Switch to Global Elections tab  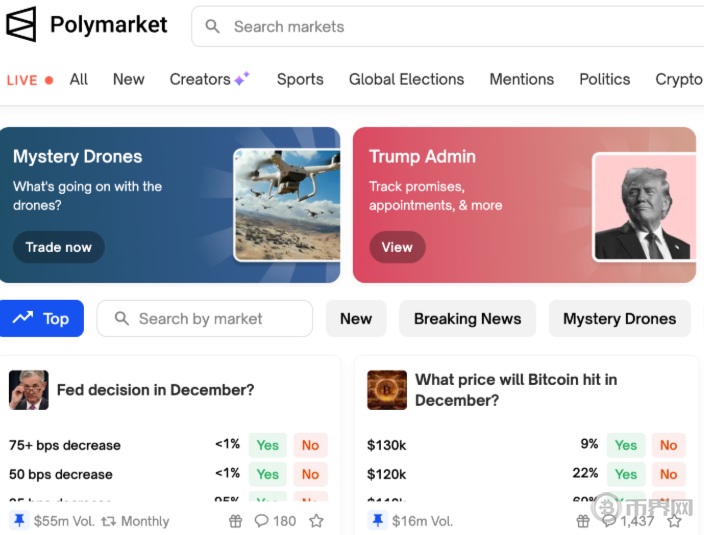(406, 79)
